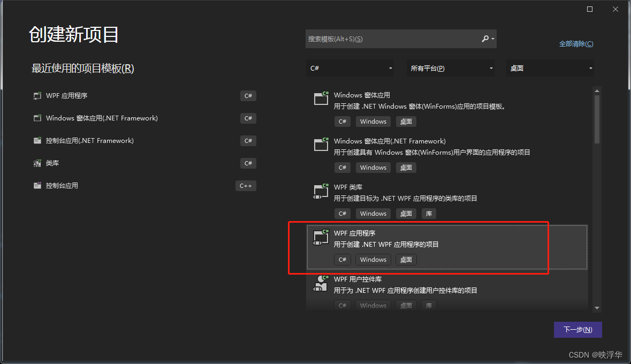This screenshot has width=631, height=364.
Task: Select the WPF 用户控件库 template icon
Action: (321, 283)
